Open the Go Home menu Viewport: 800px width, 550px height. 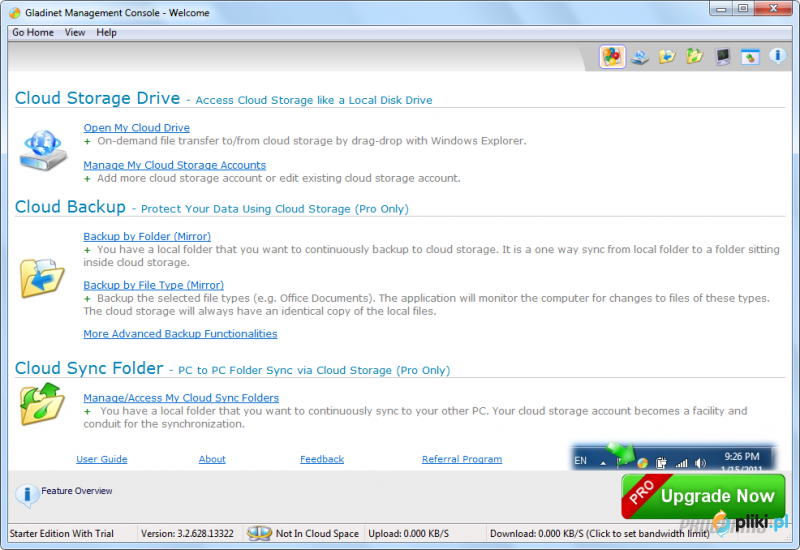(33, 32)
